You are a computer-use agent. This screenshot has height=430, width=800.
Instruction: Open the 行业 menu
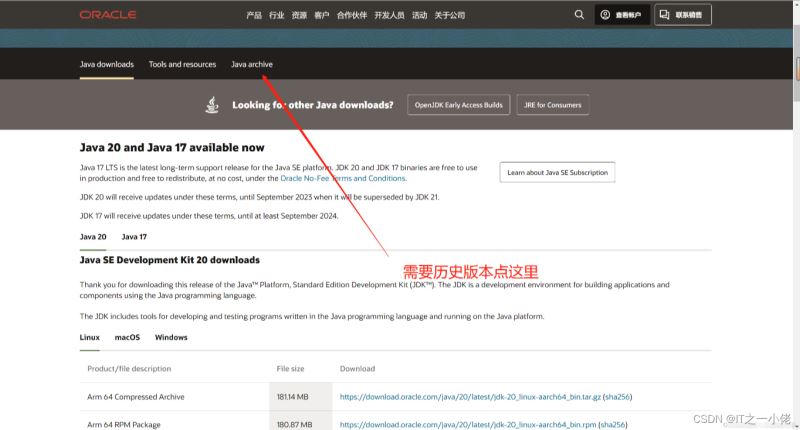click(277, 15)
